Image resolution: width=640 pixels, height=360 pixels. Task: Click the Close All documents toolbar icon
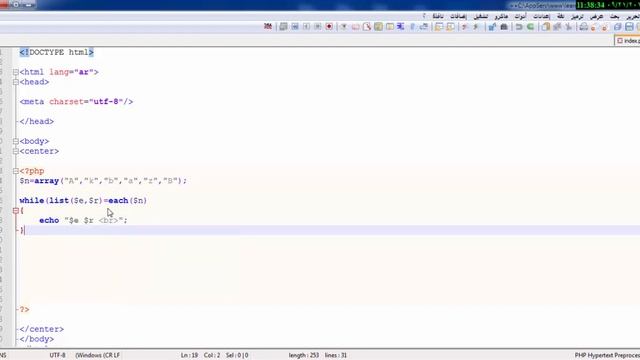594,27
